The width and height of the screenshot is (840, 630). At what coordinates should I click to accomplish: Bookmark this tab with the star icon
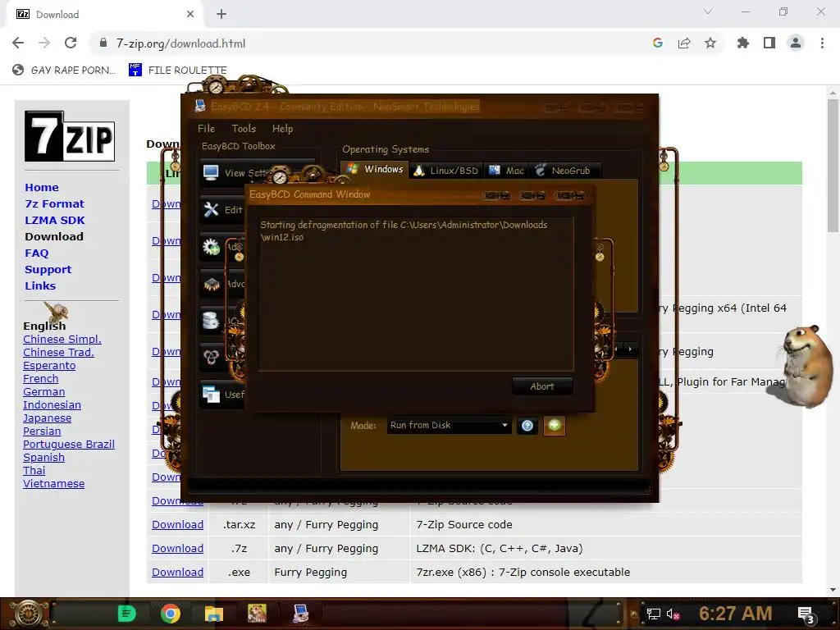pos(710,43)
